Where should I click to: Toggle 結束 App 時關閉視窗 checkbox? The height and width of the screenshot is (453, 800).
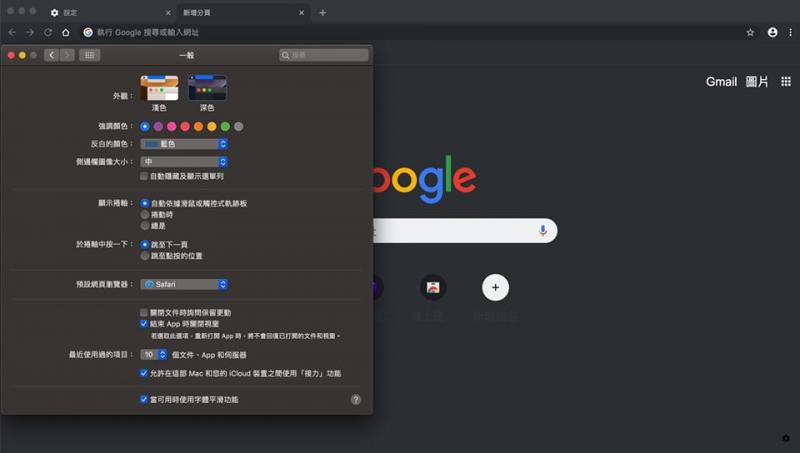pos(145,324)
